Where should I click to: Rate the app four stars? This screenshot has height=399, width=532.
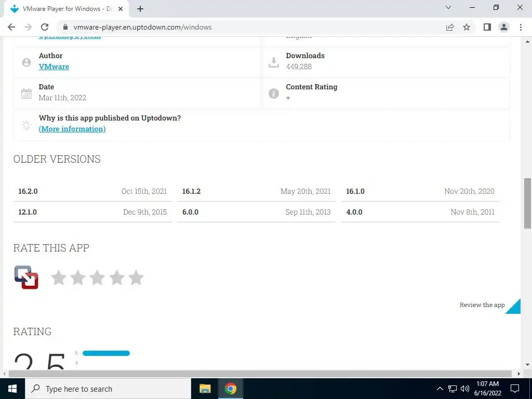(x=117, y=277)
